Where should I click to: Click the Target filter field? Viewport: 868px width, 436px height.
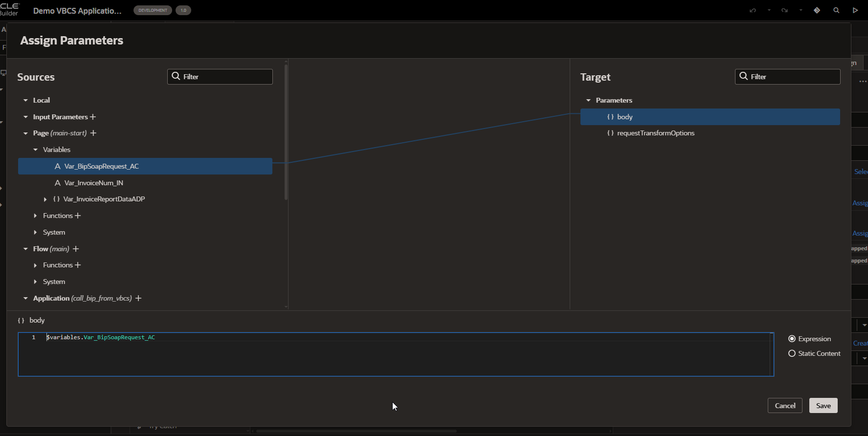pyautogui.click(x=787, y=77)
